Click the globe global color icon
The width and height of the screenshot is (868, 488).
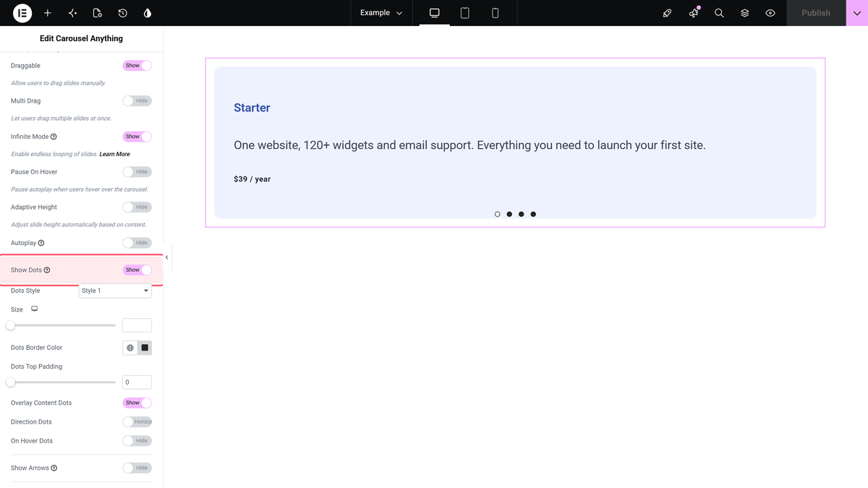(x=130, y=348)
